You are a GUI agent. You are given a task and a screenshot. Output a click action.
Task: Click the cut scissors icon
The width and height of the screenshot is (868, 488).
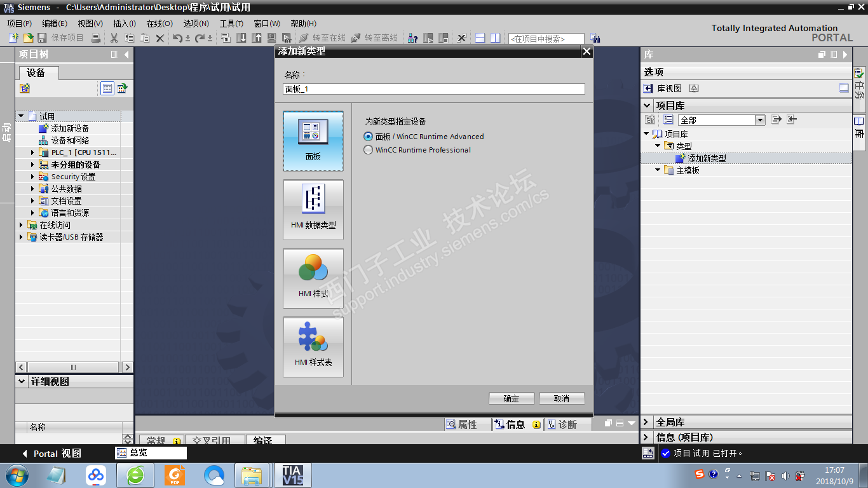[114, 38]
